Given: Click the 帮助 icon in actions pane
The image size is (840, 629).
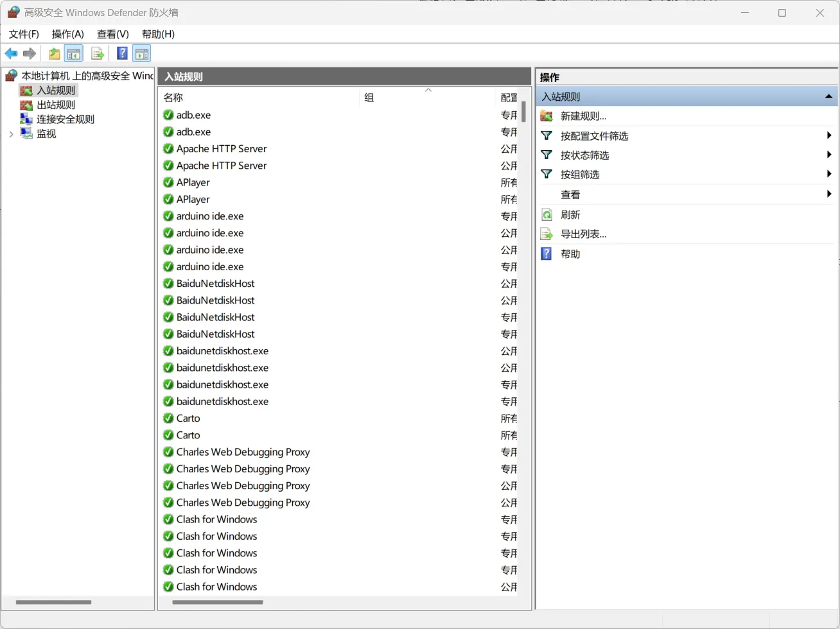Looking at the screenshot, I should [547, 254].
